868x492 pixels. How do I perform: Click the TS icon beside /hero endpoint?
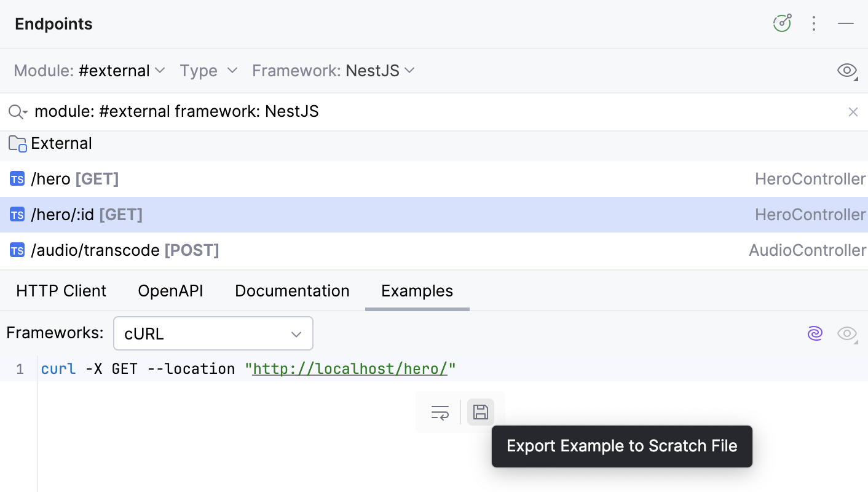click(17, 178)
